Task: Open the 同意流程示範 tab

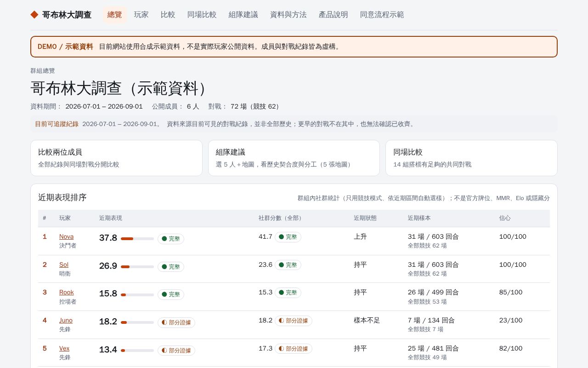Action: pyautogui.click(x=382, y=15)
